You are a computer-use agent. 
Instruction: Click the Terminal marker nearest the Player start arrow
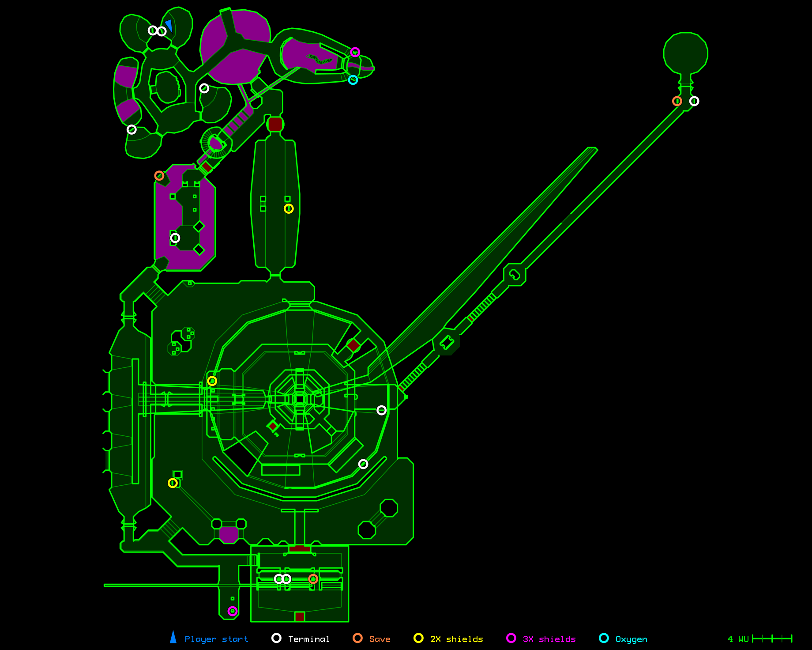pyautogui.click(x=162, y=31)
